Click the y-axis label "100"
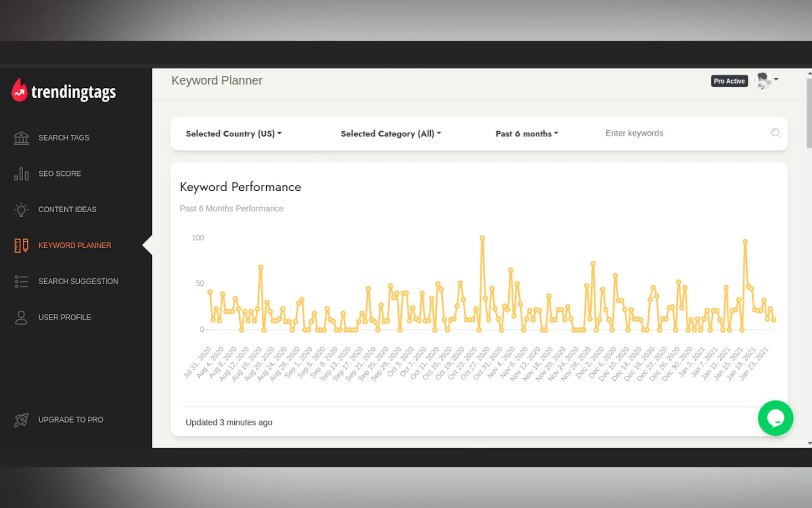This screenshot has height=508, width=812. [x=198, y=238]
